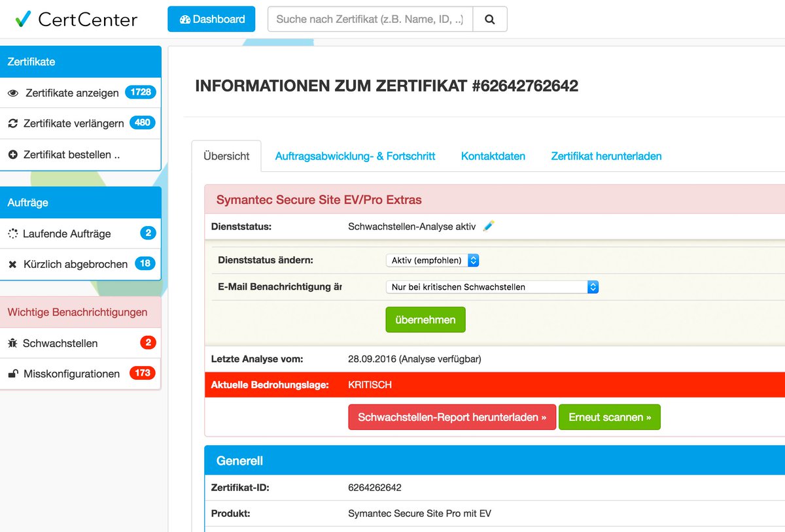The height and width of the screenshot is (532, 785).
Task: Click the certificate search input field
Action: (x=370, y=20)
